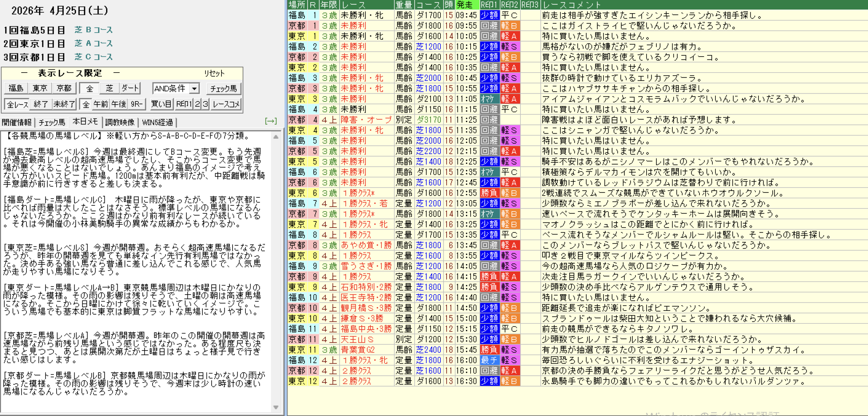868x416 pixels.
Task: Click the 9R- races filter button
Action: coord(137,104)
